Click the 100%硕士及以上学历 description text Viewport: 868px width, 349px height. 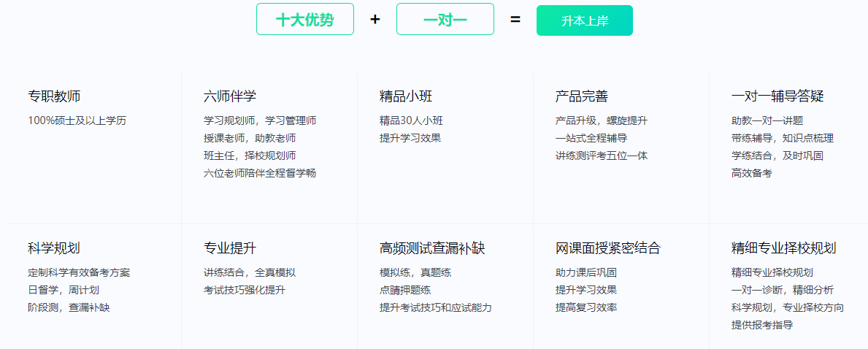click(x=77, y=120)
